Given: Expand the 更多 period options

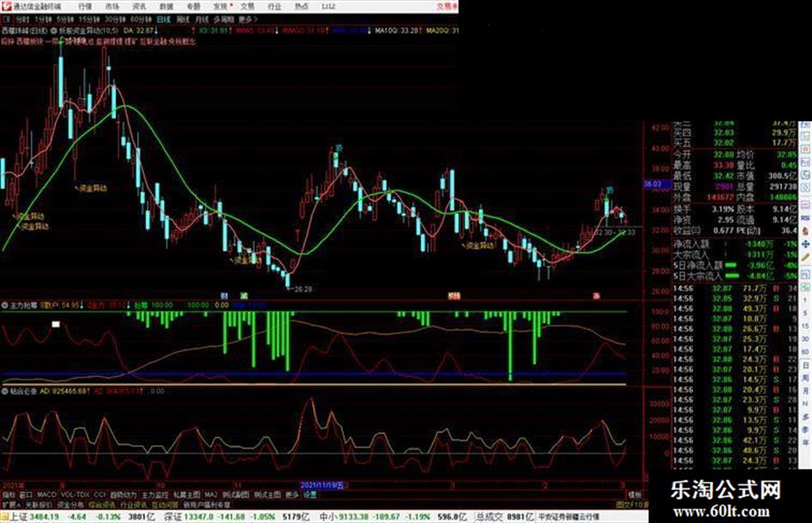Looking at the screenshot, I should (x=247, y=19).
